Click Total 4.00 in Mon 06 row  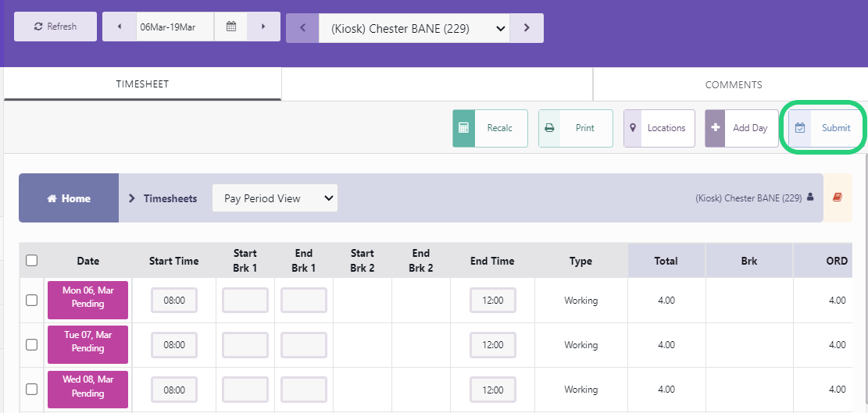pyautogui.click(x=666, y=301)
